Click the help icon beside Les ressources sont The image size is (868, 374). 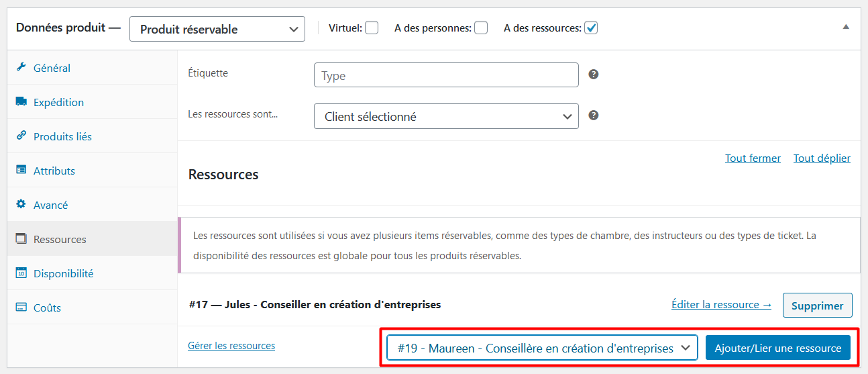(593, 115)
